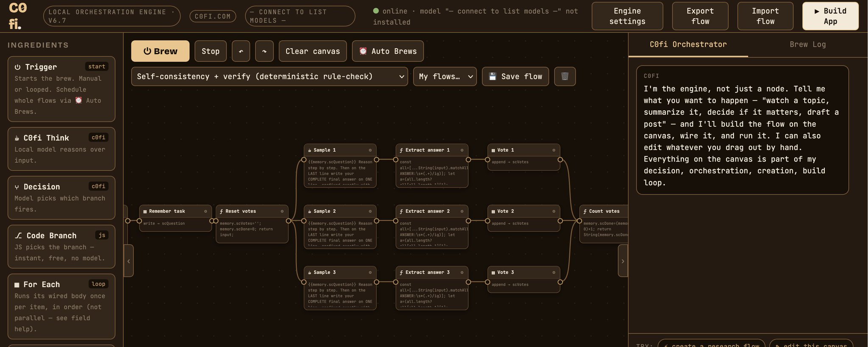The width and height of the screenshot is (868, 347).
Task: Click the c0fi logo
Action: pos(18,16)
